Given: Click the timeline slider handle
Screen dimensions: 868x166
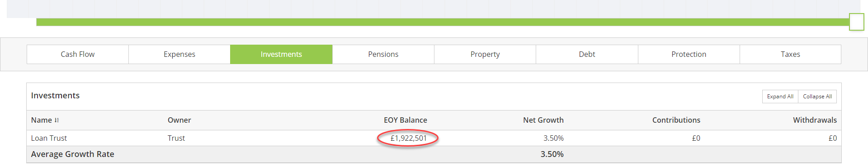Looking at the screenshot, I should (857, 22).
